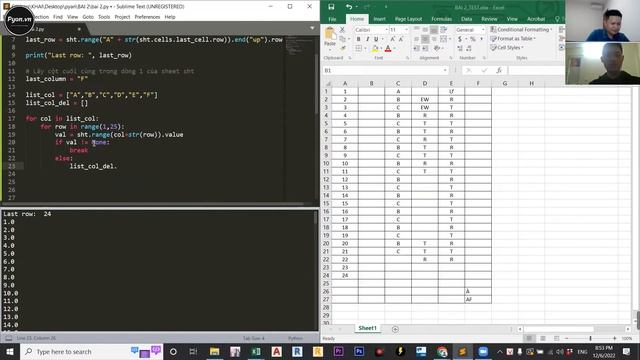
Task: Open Sublime Text Goto menu
Action: tap(88, 17)
